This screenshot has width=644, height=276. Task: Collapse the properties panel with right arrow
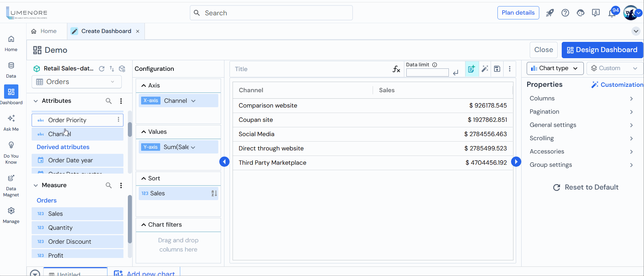516,162
